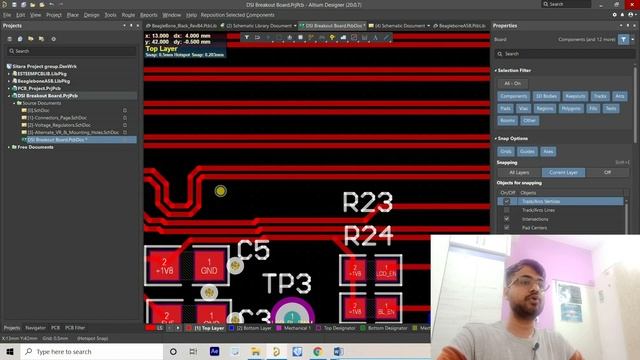
Task: Open notifications bell at the top right
Action: [622, 15]
